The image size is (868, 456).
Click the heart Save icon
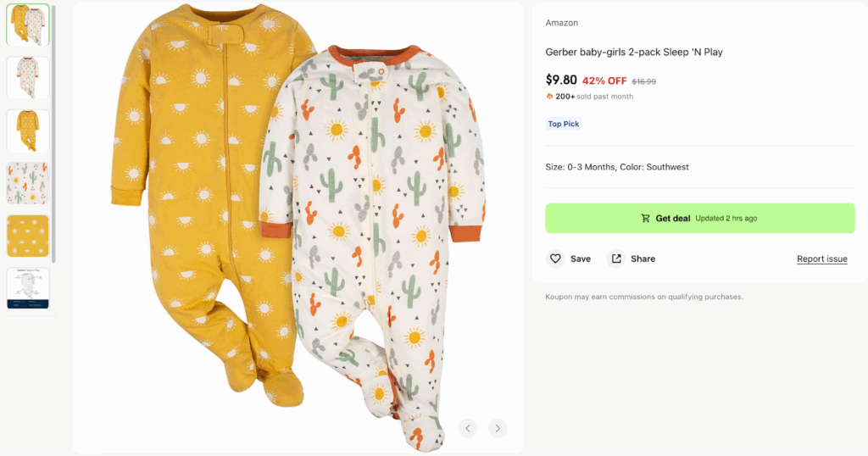(x=555, y=259)
